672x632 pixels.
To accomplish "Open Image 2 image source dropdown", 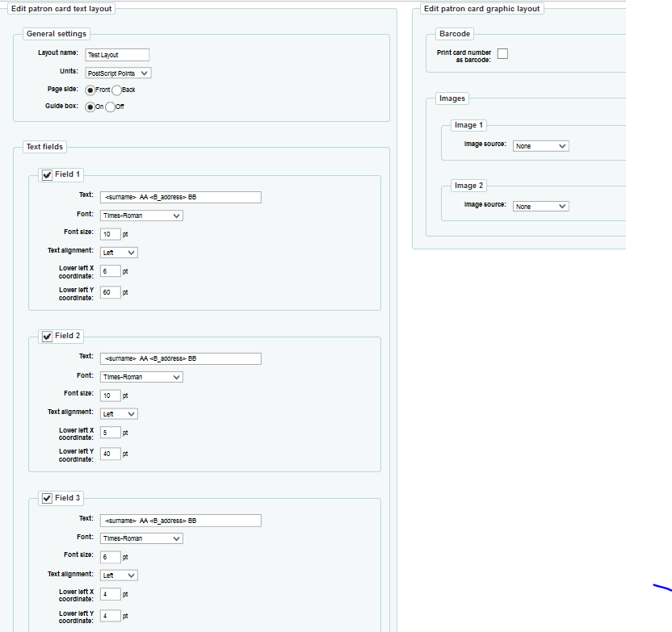I will [540, 207].
